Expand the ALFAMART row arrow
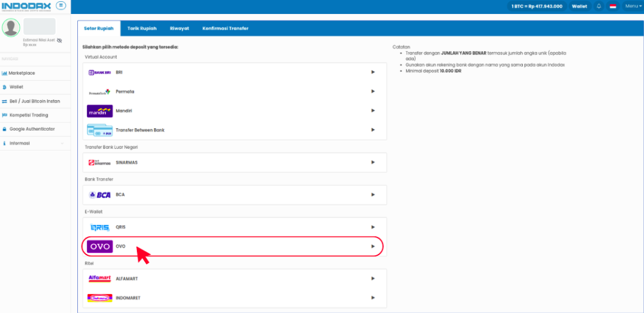 point(373,278)
